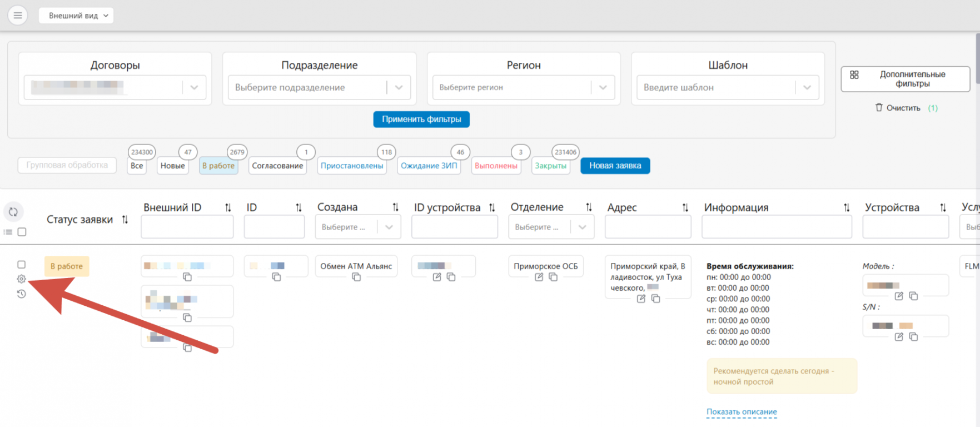Switch to the Новые status tab
Viewport: 980px width, 427px height.
172,166
